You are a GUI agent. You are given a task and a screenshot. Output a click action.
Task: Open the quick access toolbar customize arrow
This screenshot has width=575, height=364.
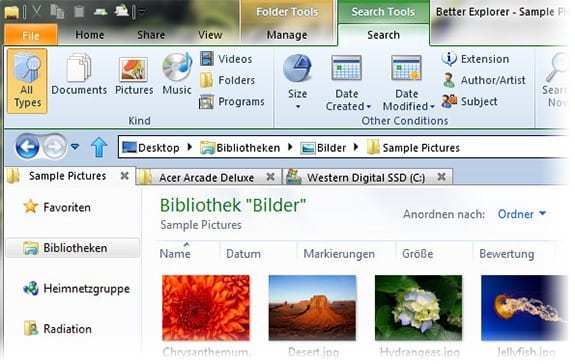click(141, 12)
